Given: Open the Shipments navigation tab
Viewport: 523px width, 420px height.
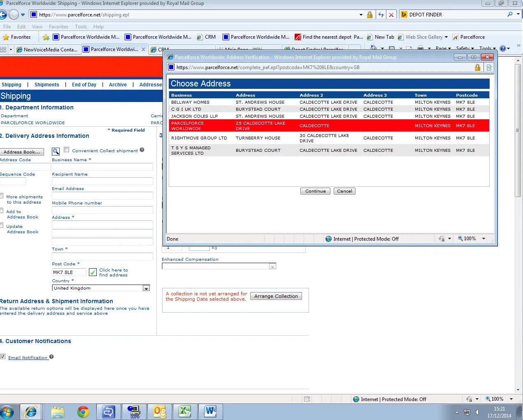Looking at the screenshot, I should (47, 85).
